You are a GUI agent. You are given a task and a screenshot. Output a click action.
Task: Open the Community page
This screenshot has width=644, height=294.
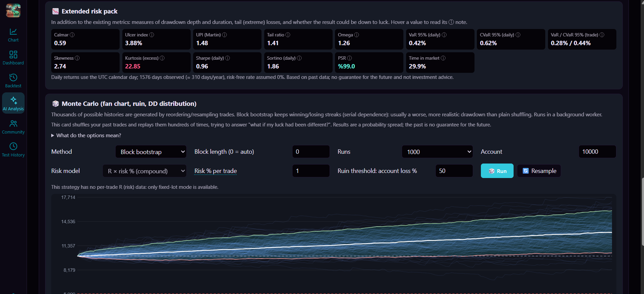(x=13, y=127)
